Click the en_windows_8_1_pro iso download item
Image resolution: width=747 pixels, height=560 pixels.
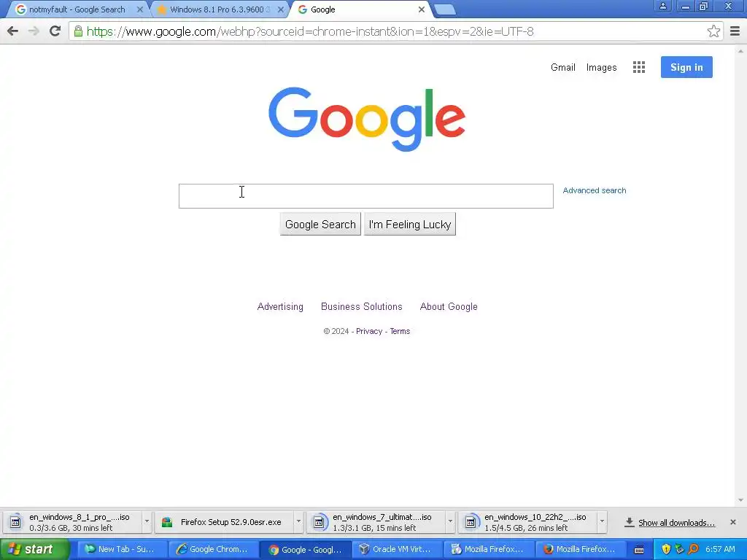71,522
